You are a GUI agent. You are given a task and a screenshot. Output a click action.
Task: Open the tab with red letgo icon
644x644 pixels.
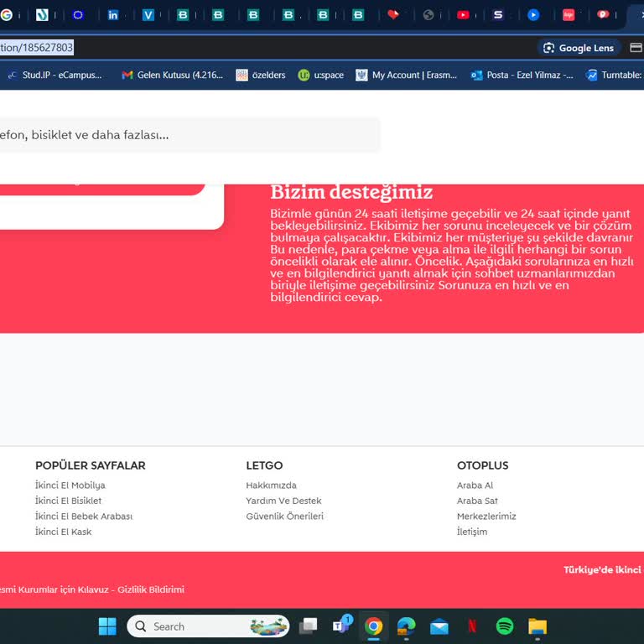click(x=569, y=15)
